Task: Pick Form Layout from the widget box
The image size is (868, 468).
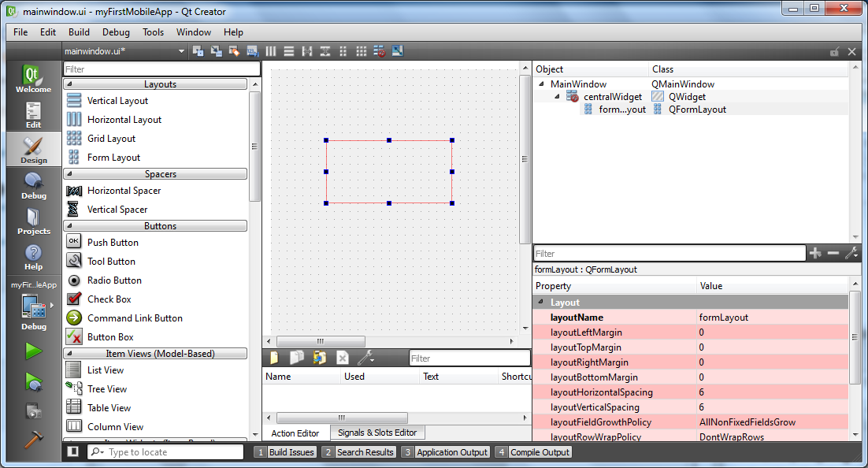Action: 113,158
